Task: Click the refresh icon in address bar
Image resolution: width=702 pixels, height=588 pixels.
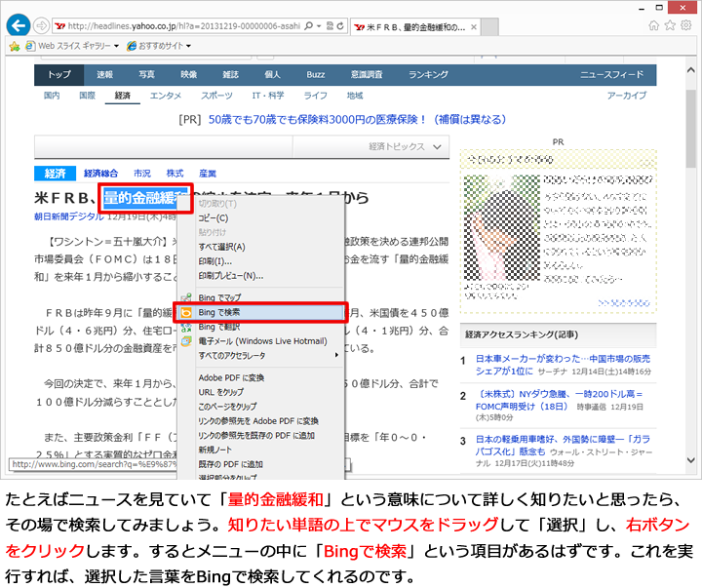Action: [x=340, y=26]
